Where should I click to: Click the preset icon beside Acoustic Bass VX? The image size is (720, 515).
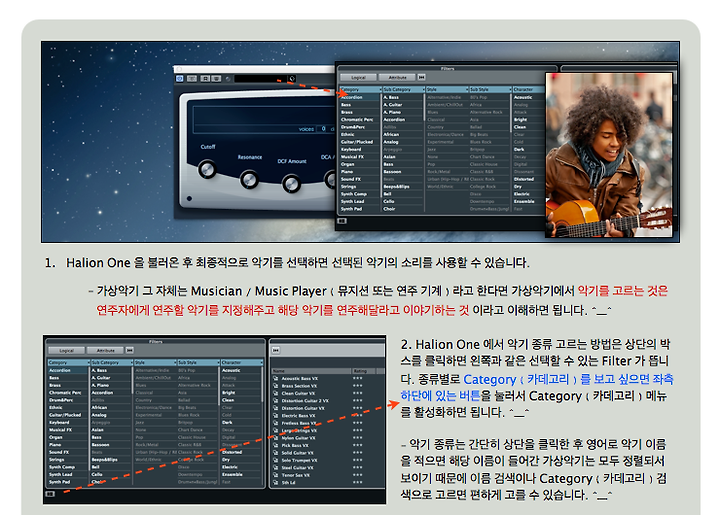pos(276,379)
